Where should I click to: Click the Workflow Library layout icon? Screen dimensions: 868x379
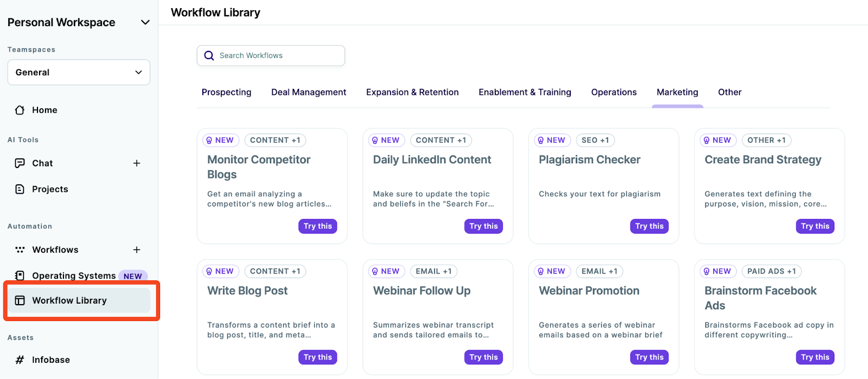pos(20,300)
